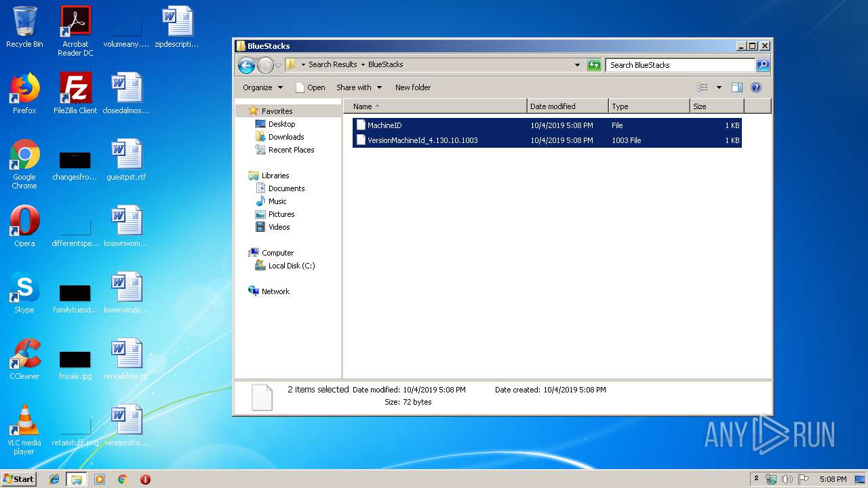Select the CCleaner desktop icon
868x488 pixels.
tap(24, 359)
